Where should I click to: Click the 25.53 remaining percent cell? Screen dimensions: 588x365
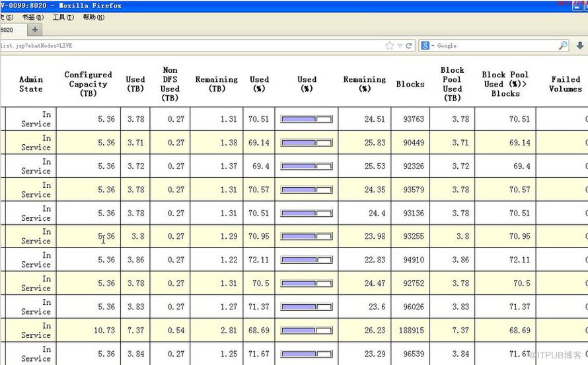[x=365, y=166]
